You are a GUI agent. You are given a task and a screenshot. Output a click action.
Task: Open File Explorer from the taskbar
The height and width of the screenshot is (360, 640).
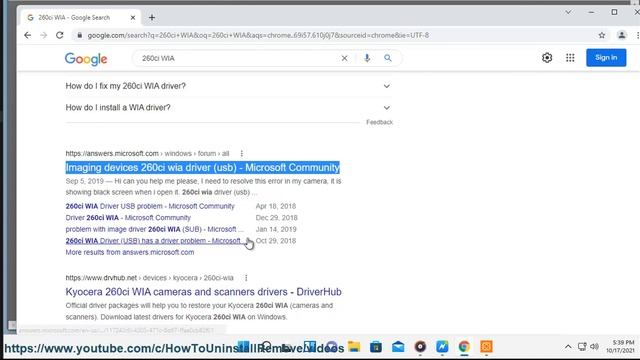tap(354, 347)
